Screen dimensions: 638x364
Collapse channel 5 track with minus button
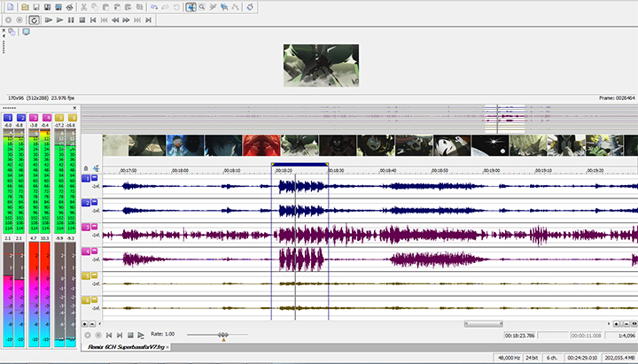tap(95, 275)
